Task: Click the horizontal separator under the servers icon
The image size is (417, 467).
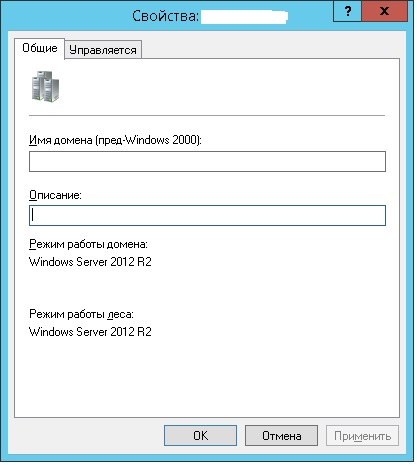Action: pyautogui.click(x=207, y=116)
